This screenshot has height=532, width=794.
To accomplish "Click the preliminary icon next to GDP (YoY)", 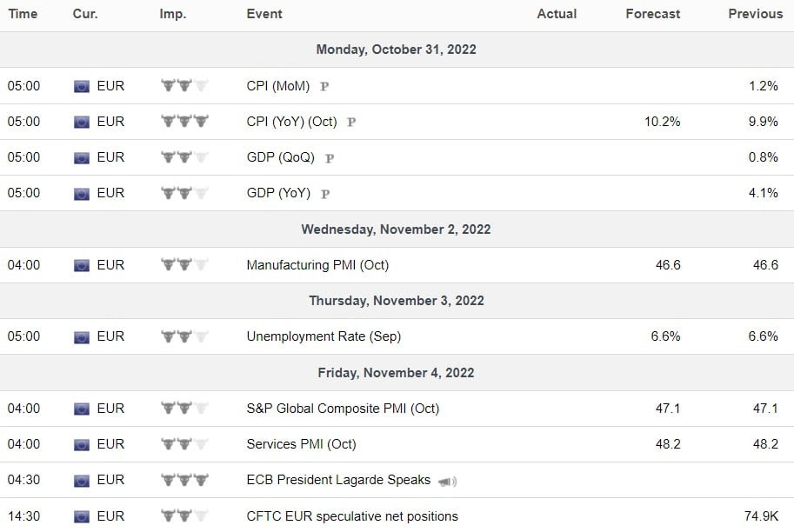I will (x=325, y=194).
